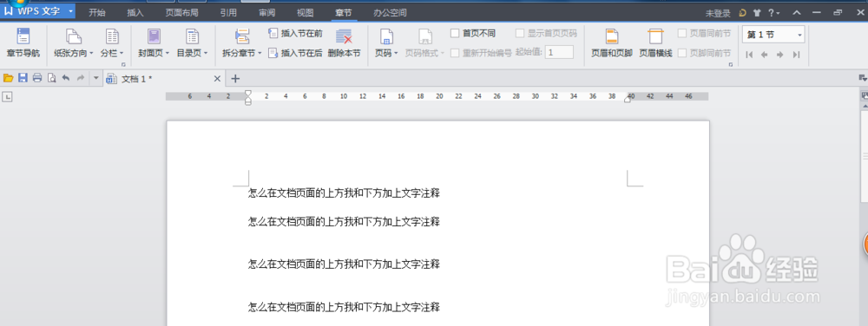Jump to the first section arrow
The height and width of the screenshot is (326, 868).
pyautogui.click(x=750, y=54)
